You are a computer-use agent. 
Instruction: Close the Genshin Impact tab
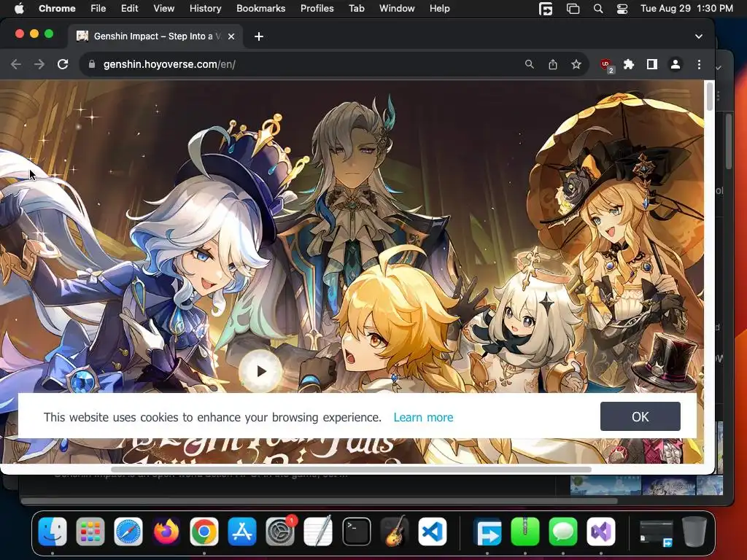231,36
